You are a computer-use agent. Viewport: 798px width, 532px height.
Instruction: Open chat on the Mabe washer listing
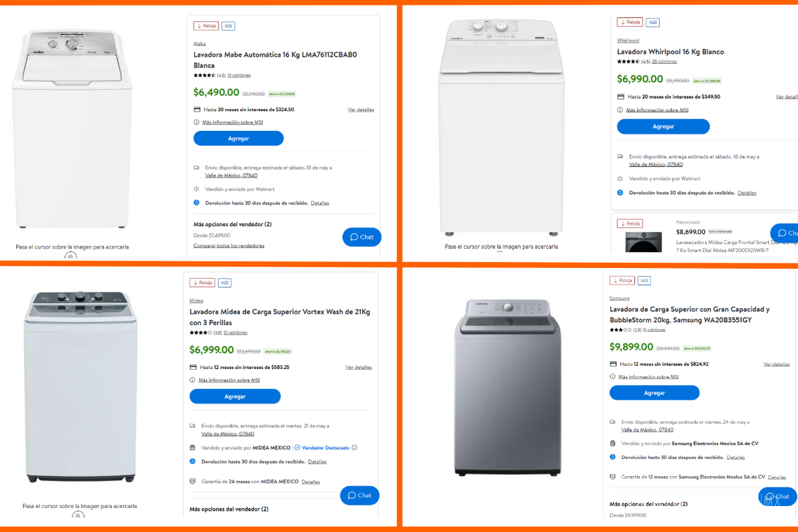(362, 237)
